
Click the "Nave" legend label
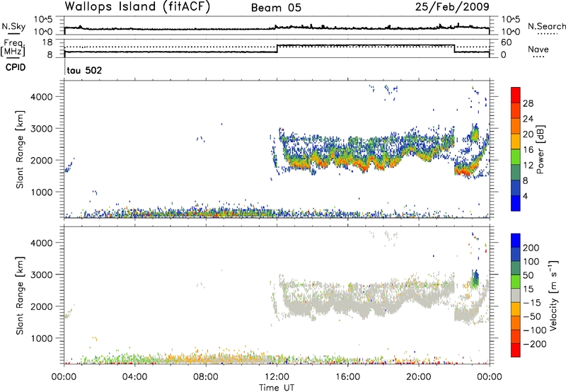tap(538, 49)
